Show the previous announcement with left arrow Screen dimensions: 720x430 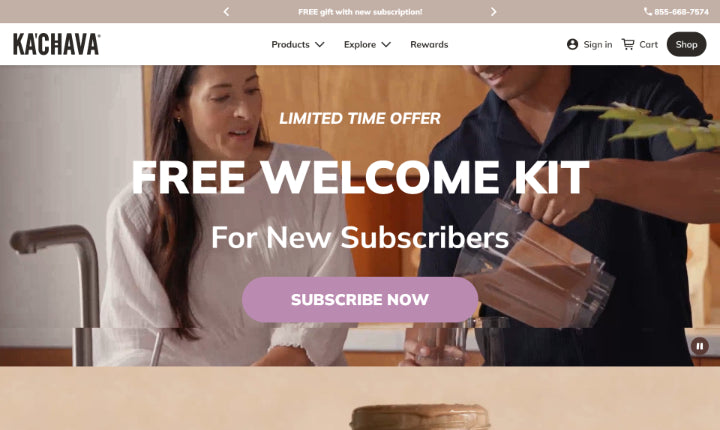226,11
